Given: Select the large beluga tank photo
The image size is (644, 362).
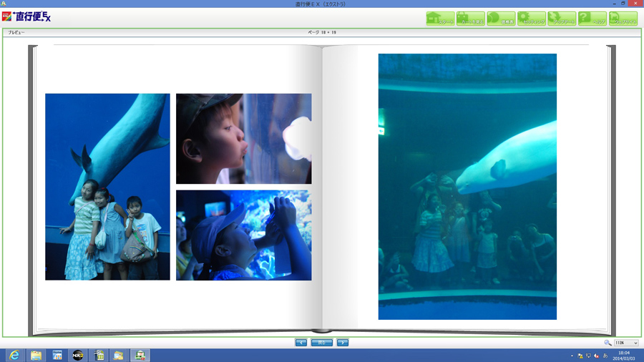Looking at the screenshot, I should [x=467, y=187].
